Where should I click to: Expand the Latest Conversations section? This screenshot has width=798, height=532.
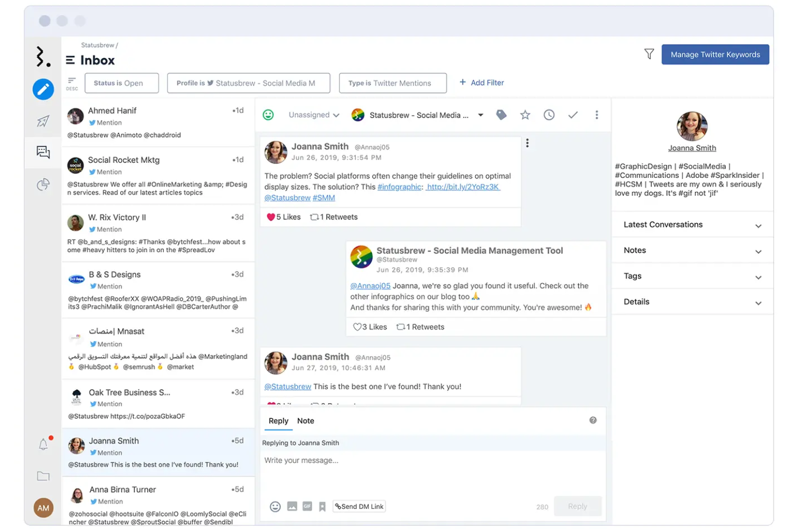pos(692,225)
